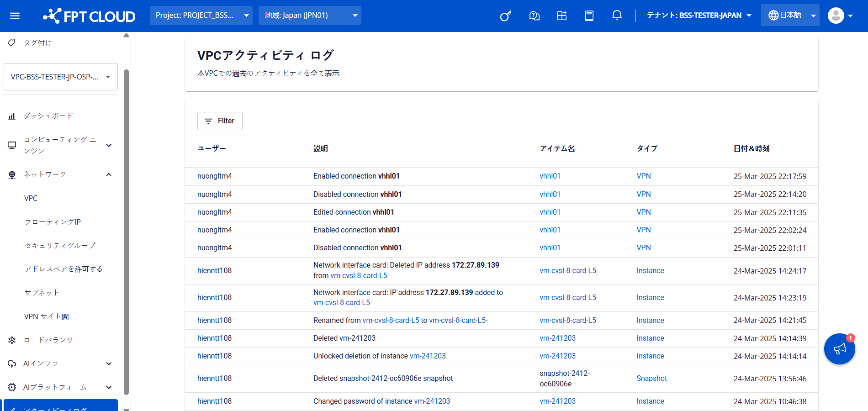Open the add-service grid icon in header
Screen dimensions: 868x411
pos(562,16)
